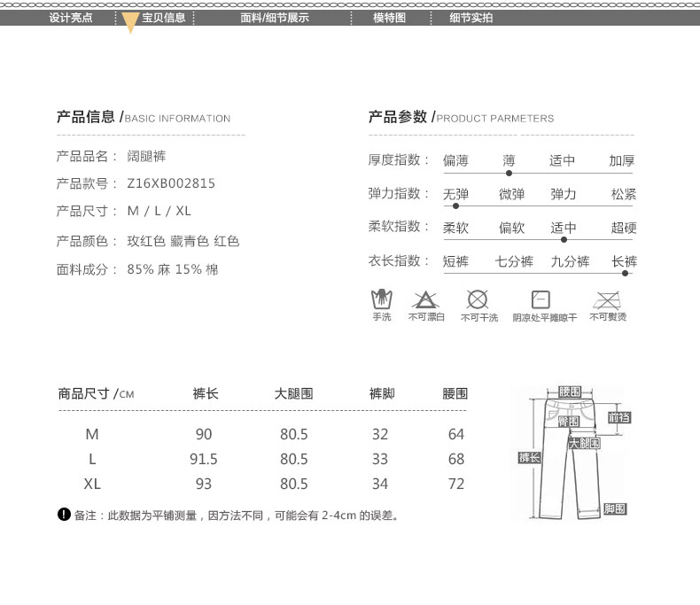Click the 产品信息 heading
Screen dimensions: 700x605
(x=86, y=117)
